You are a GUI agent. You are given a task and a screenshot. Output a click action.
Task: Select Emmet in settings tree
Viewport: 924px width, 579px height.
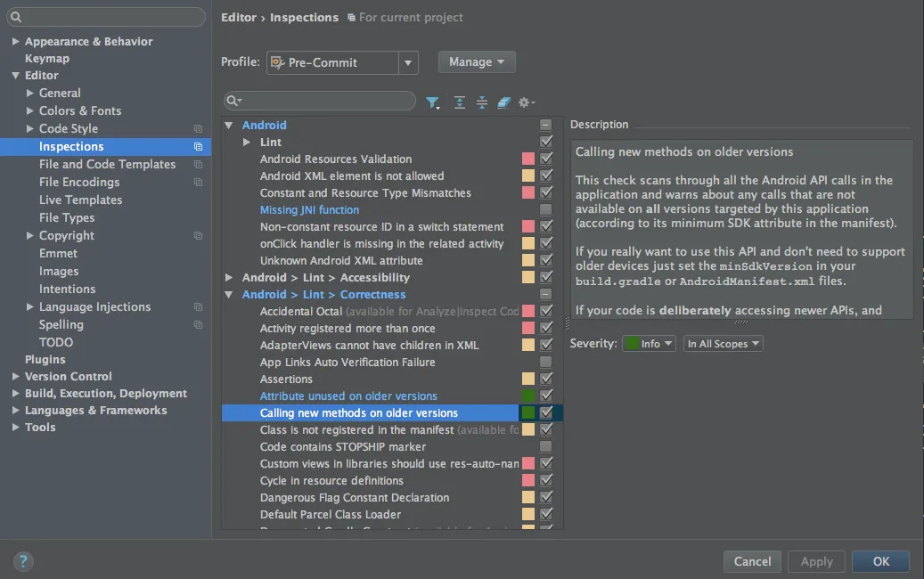(58, 253)
